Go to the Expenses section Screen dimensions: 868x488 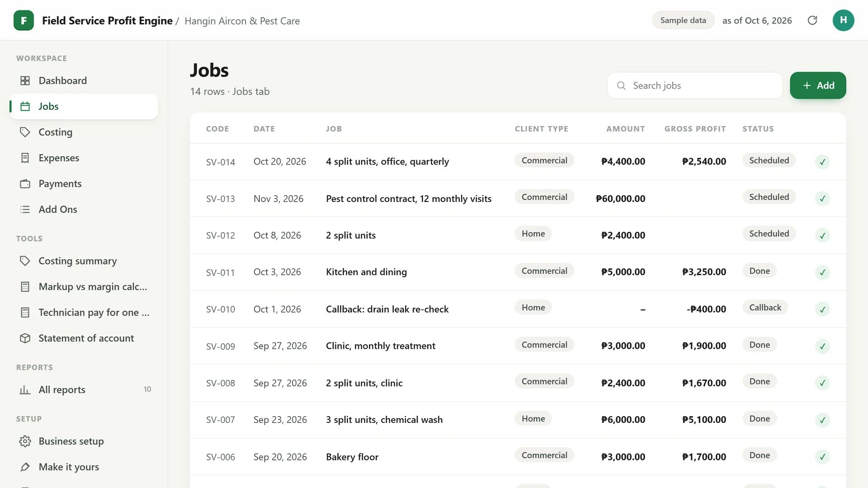coord(84,158)
